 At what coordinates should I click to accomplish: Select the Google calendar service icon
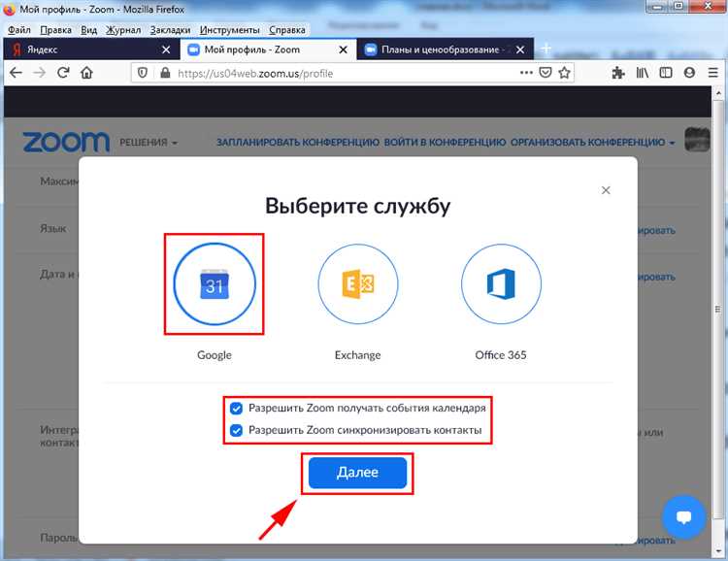(215, 284)
